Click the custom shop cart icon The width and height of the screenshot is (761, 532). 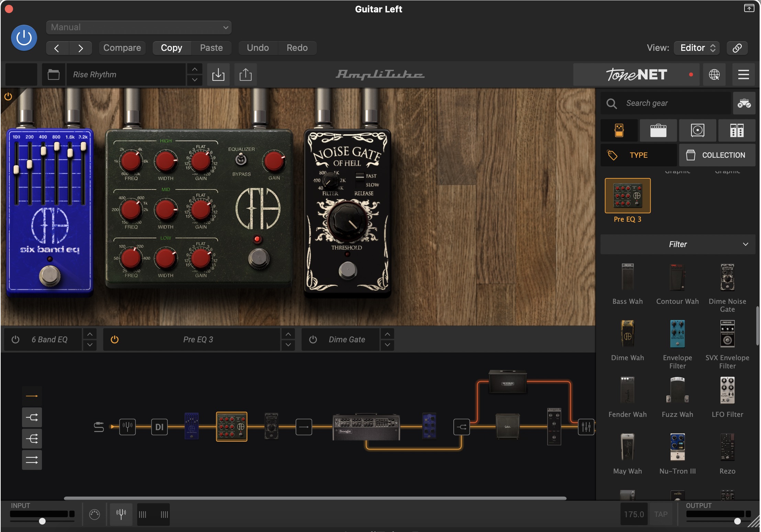click(x=744, y=103)
